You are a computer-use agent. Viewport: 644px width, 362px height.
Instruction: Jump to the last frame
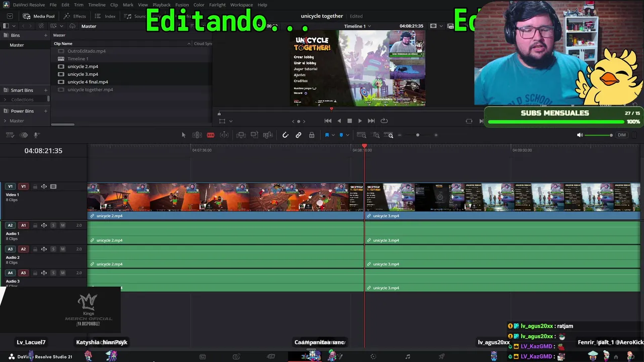tap(371, 121)
